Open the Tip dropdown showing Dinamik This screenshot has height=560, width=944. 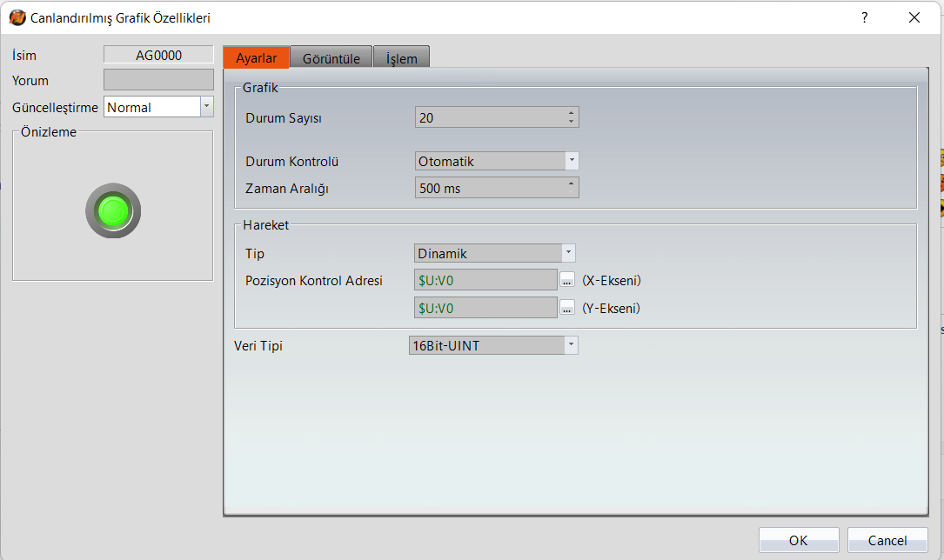(x=568, y=253)
